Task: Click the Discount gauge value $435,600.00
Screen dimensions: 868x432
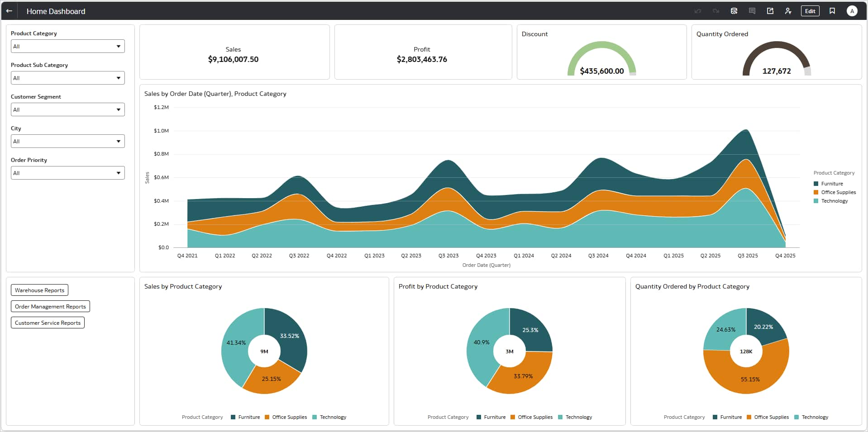Action: 602,71
